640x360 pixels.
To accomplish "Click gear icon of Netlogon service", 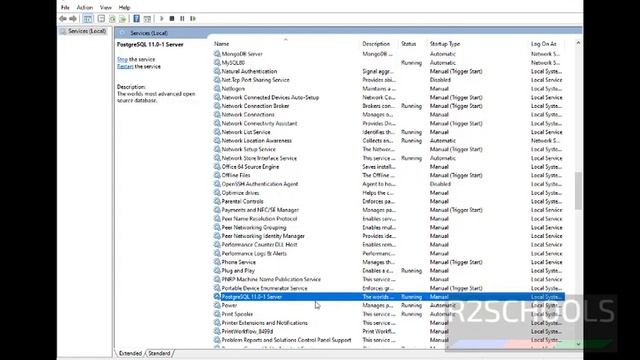I will pyautogui.click(x=217, y=89).
